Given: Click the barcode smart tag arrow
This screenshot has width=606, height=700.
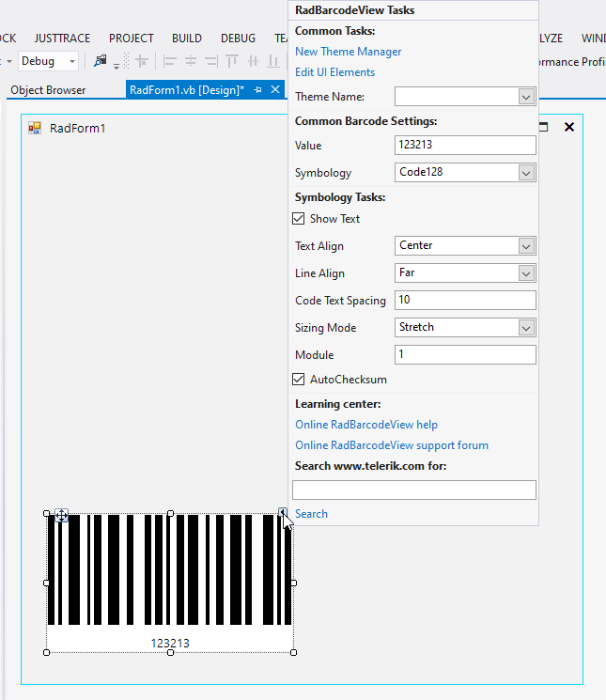Looking at the screenshot, I should [283, 511].
